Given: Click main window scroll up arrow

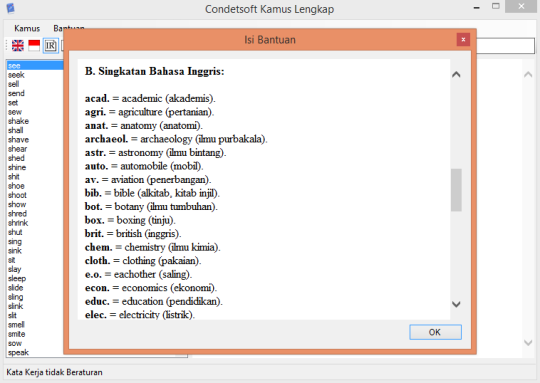Looking at the screenshot, I should pyautogui.click(x=528, y=74).
